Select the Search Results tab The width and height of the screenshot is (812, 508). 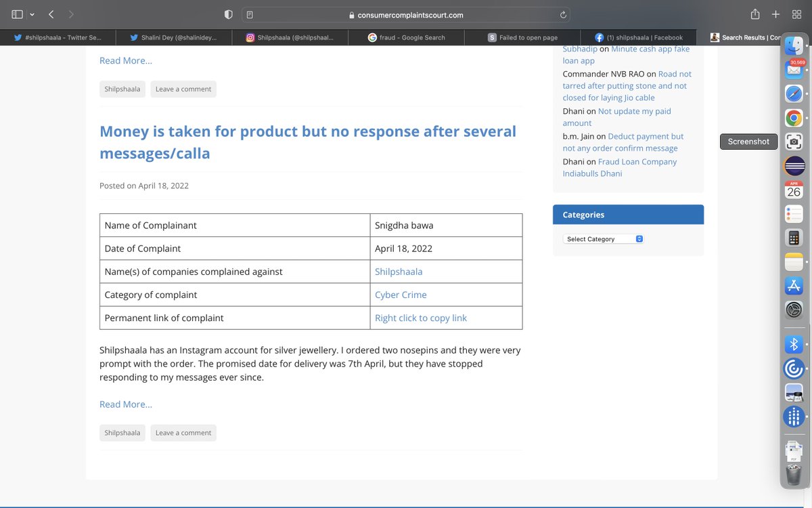[744, 37]
